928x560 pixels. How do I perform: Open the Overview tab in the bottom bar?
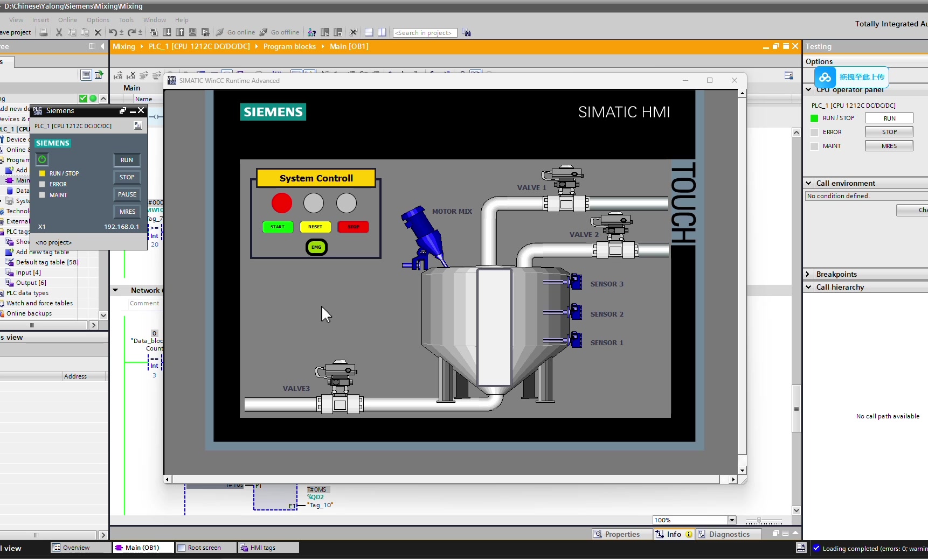81,548
